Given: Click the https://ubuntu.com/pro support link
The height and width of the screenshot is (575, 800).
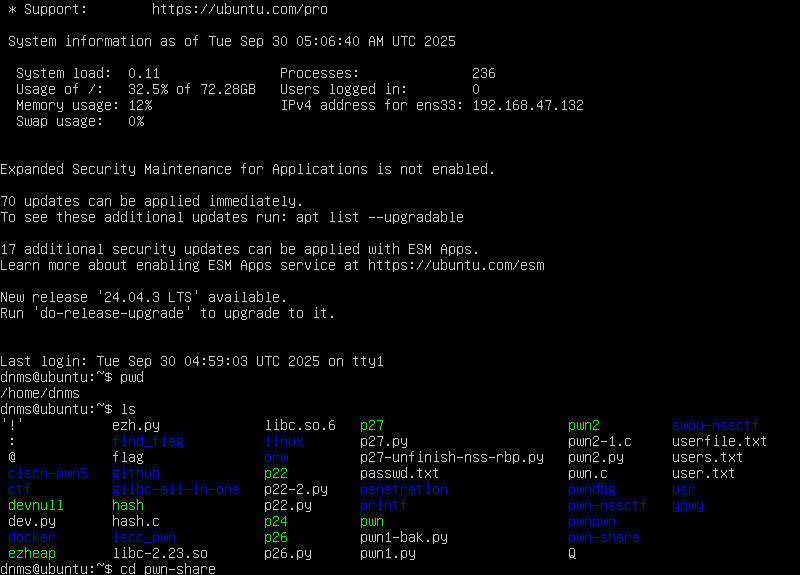Looking at the screenshot, I should [239, 9].
